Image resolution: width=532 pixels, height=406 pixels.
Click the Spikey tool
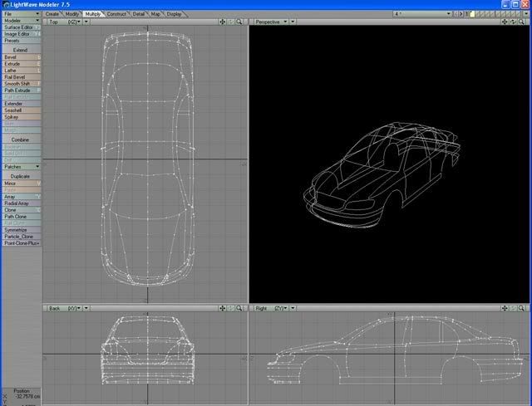point(22,116)
